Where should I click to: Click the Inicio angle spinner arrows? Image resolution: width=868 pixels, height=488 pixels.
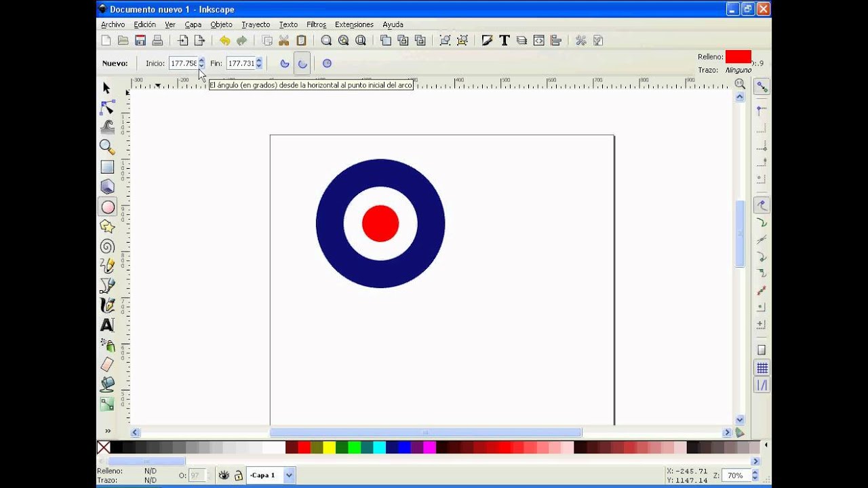point(201,63)
